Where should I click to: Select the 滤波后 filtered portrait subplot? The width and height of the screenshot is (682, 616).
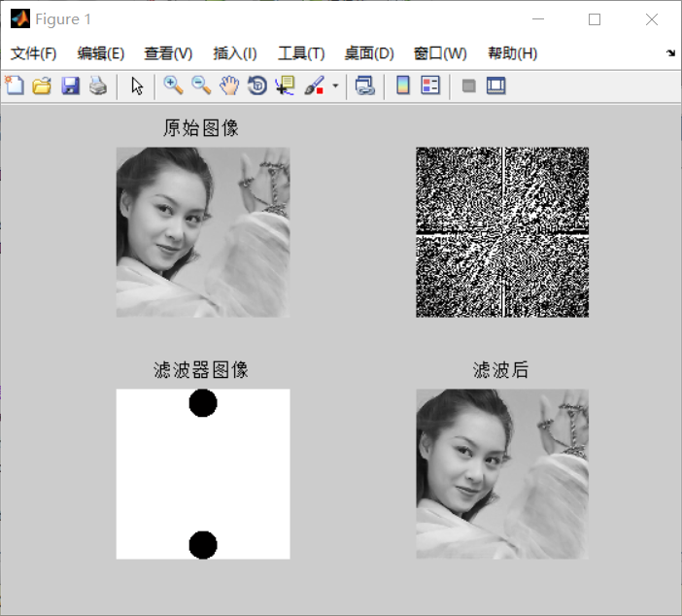coord(502,474)
